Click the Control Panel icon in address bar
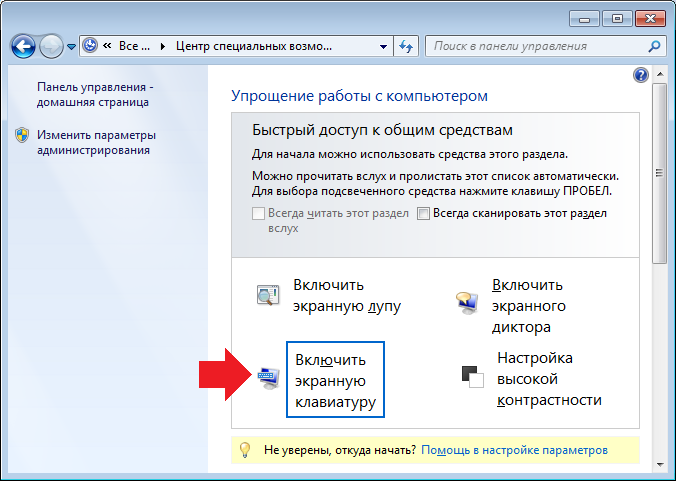Image resolution: width=676 pixels, height=481 pixels. point(90,46)
